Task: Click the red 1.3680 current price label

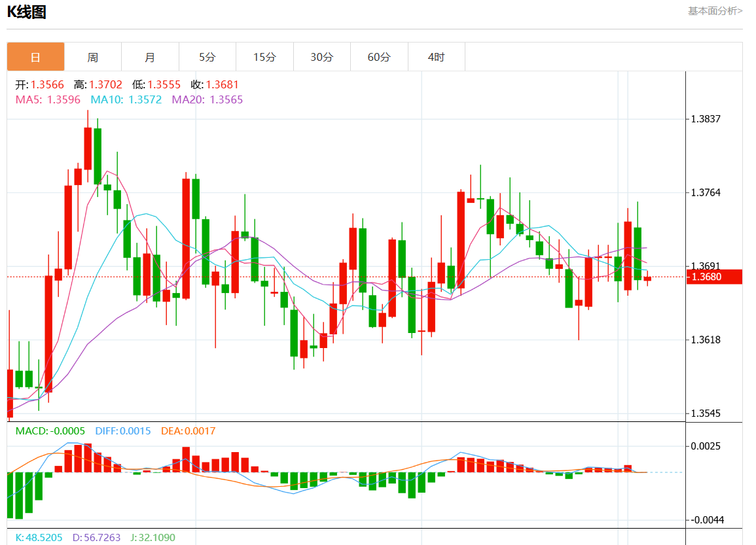Action: point(714,277)
